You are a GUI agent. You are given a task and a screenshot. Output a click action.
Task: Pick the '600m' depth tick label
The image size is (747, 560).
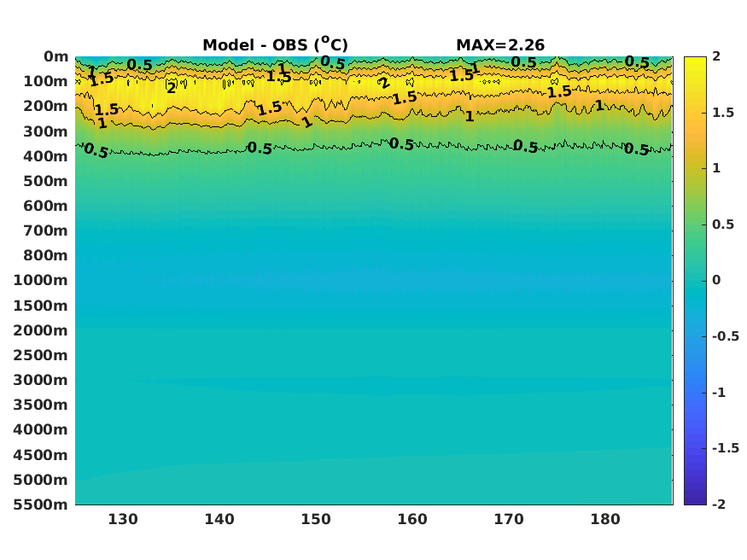46,206
